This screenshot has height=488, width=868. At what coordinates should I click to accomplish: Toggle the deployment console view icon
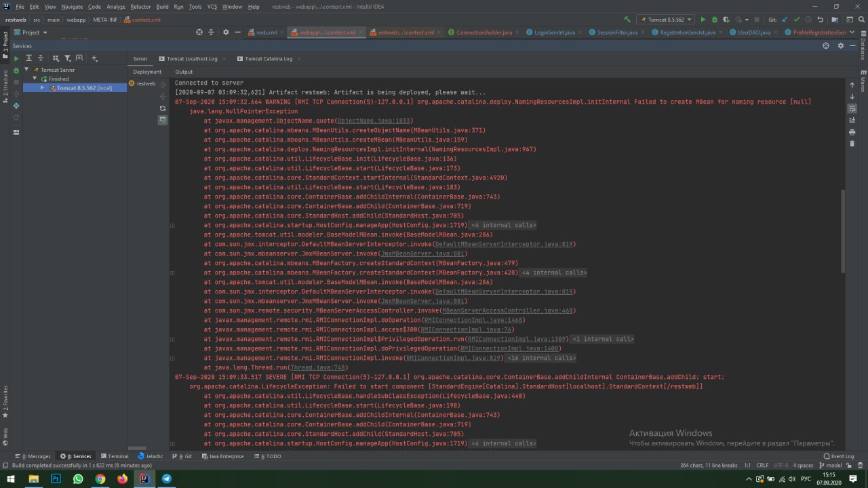point(163,120)
